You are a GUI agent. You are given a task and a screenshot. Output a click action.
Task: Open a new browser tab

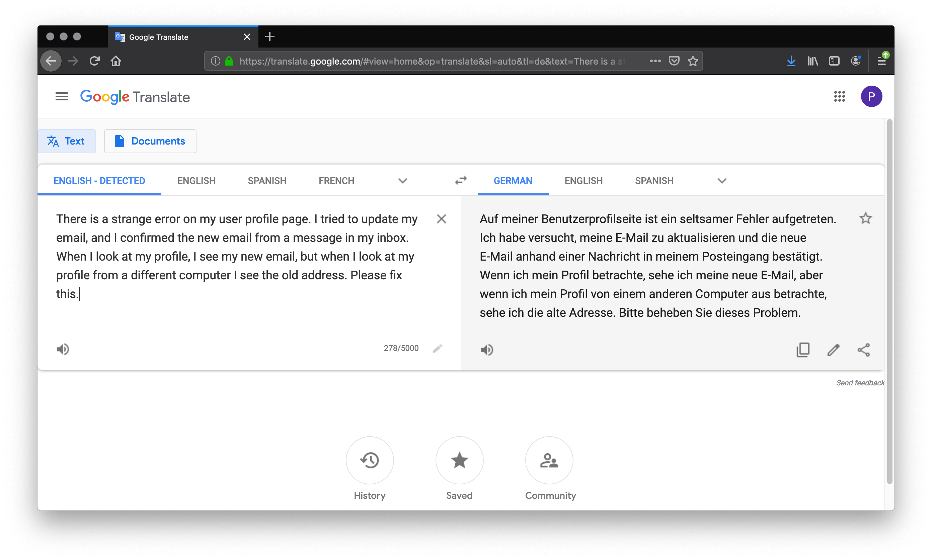(269, 36)
